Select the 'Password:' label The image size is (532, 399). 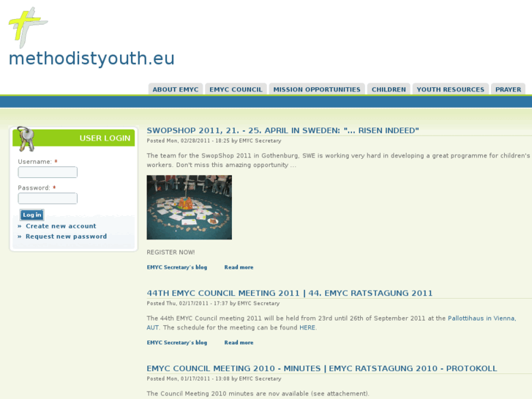tap(34, 187)
